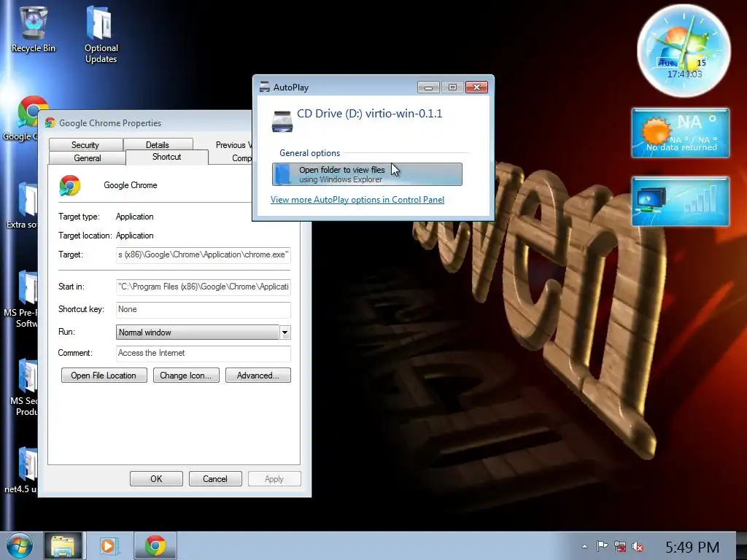Click the Change Icon button
This screenshot has height=560, width=747.
coord(186,376)
